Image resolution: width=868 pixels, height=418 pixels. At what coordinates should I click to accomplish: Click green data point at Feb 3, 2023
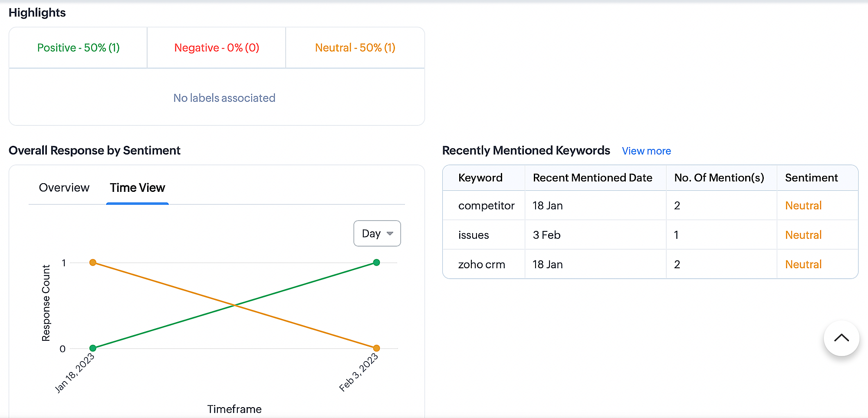pos(376,263)
